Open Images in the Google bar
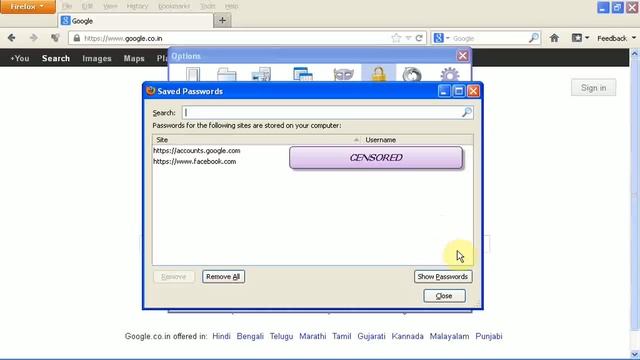The height and width of the screenshot is (360, 640). [x=97, y=58]
